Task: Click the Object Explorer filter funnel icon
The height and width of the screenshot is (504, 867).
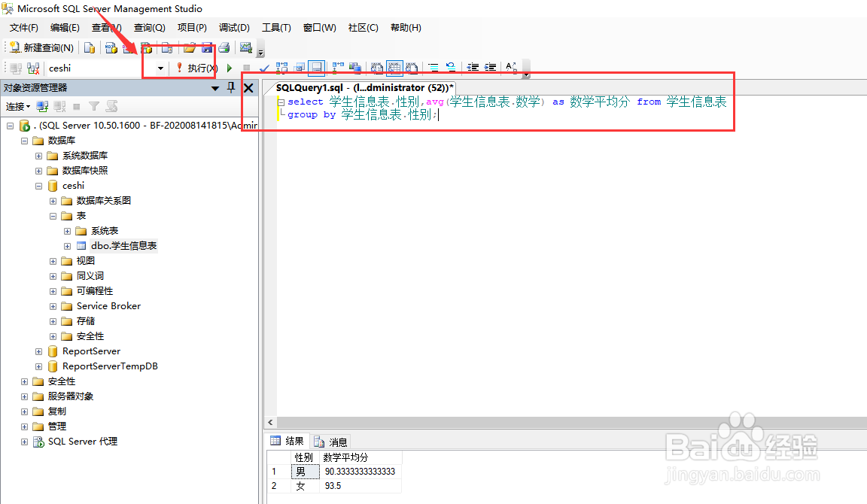Action: click(x=95, y=107)
